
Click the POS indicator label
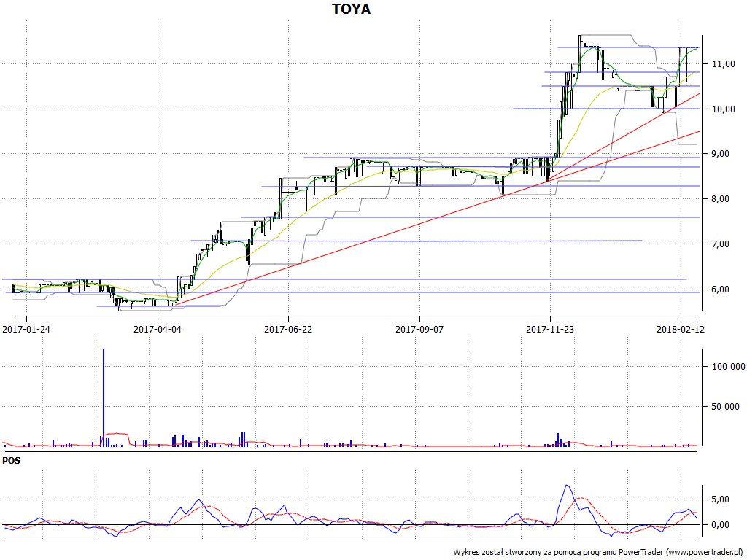tap(12, 461)
